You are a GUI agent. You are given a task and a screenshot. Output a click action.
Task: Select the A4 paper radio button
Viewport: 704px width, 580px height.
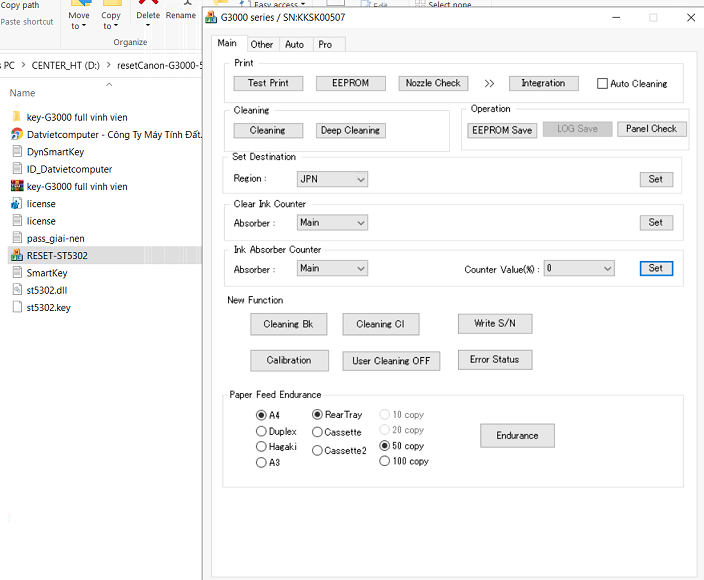coord(261,415)
